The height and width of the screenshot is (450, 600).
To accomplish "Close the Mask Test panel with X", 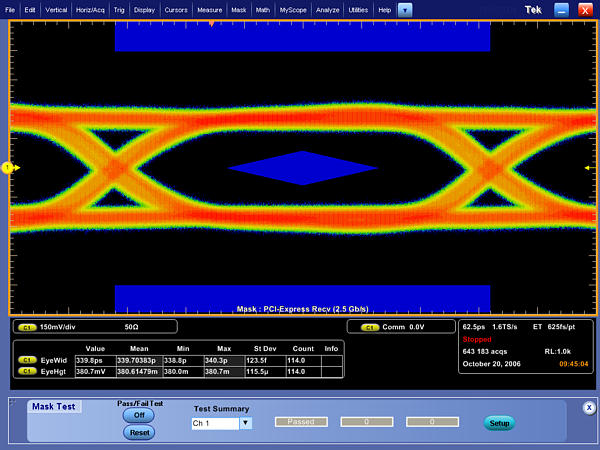I will tap(589, 407).
